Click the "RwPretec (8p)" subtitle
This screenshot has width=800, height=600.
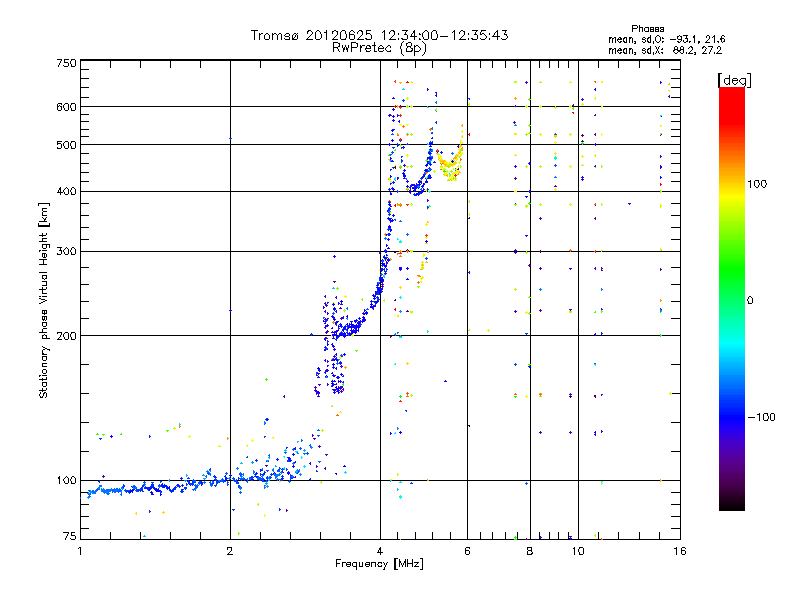[x=379, y=48]
